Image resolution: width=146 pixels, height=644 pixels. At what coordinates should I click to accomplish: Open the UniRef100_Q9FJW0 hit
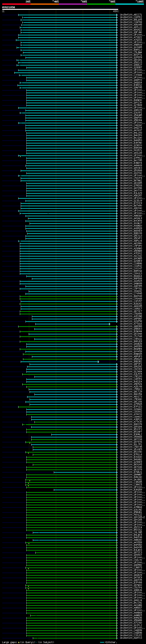point(131,32)
